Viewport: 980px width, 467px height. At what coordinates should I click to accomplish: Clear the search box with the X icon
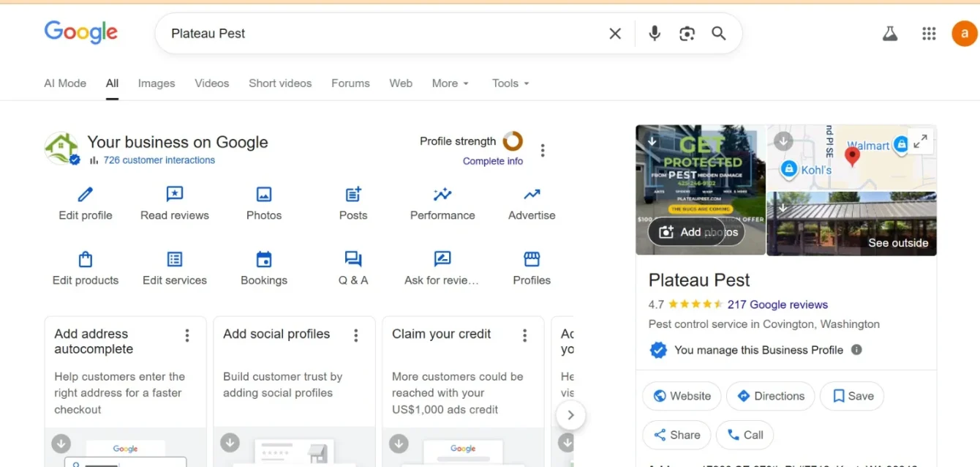click(615, 34)
